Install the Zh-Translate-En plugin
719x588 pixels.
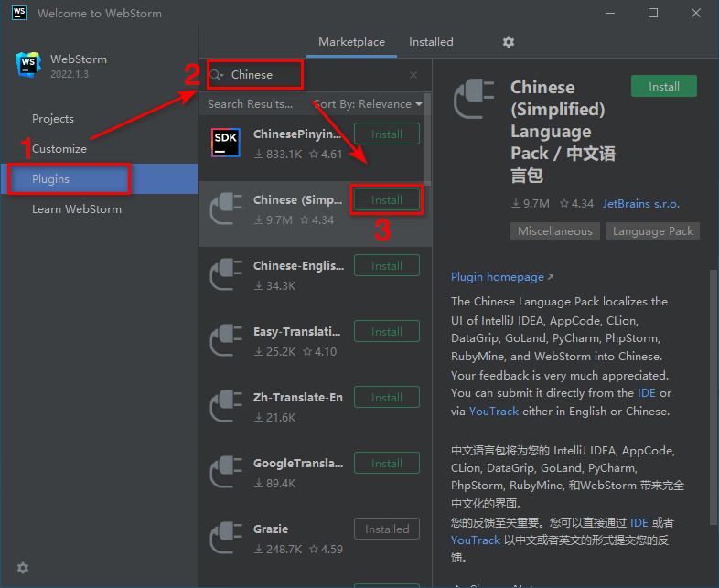pyautogui.click(x=387, y=398)
